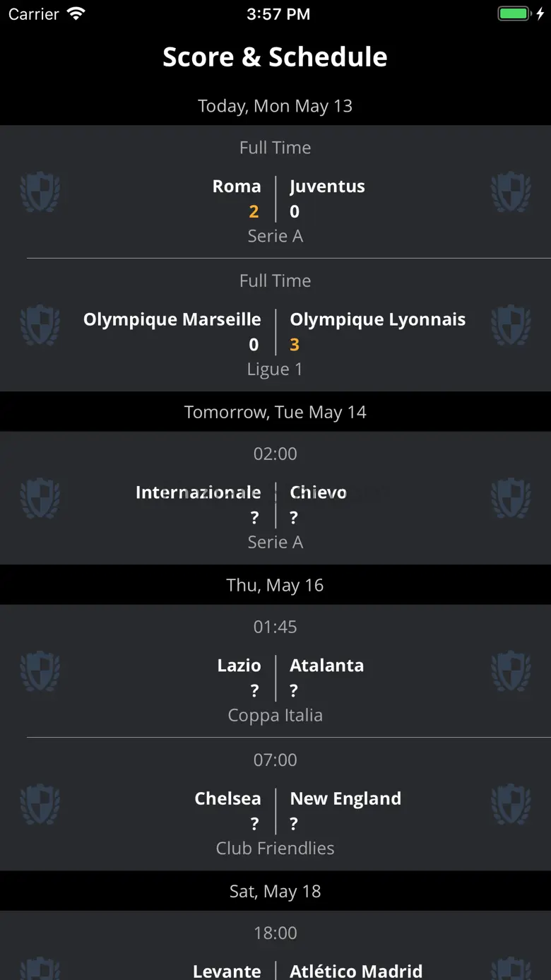Open the Roma vs Juventus match
Image resolution: width=551 pixels, height=980 pixels.
[x=275, y=191]
